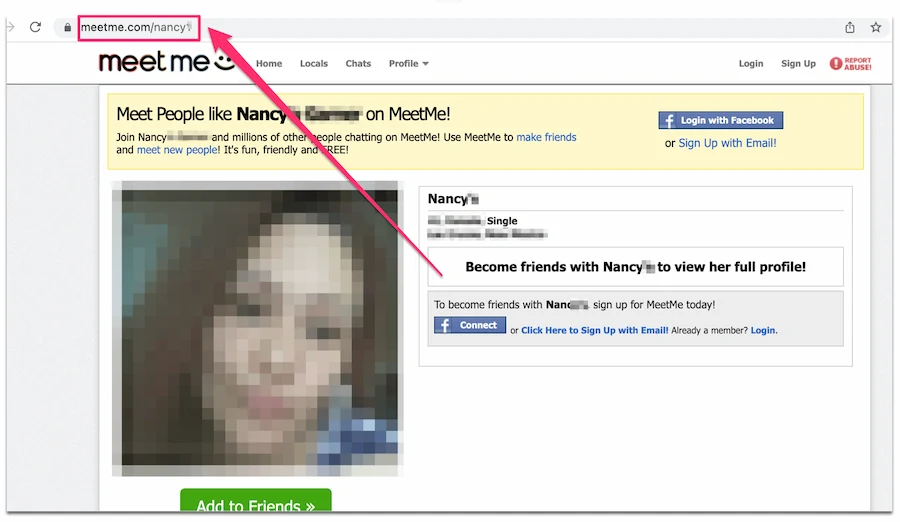
Task: Bookmark this page with the star icon
Action: pyautogui.click(x=875, y=27)
